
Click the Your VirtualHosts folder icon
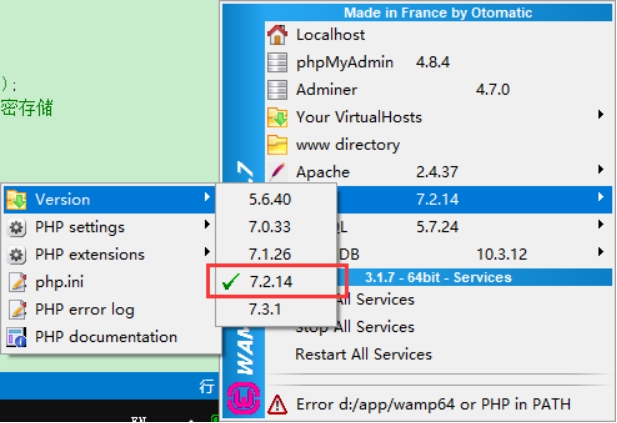tap(277, 117)
